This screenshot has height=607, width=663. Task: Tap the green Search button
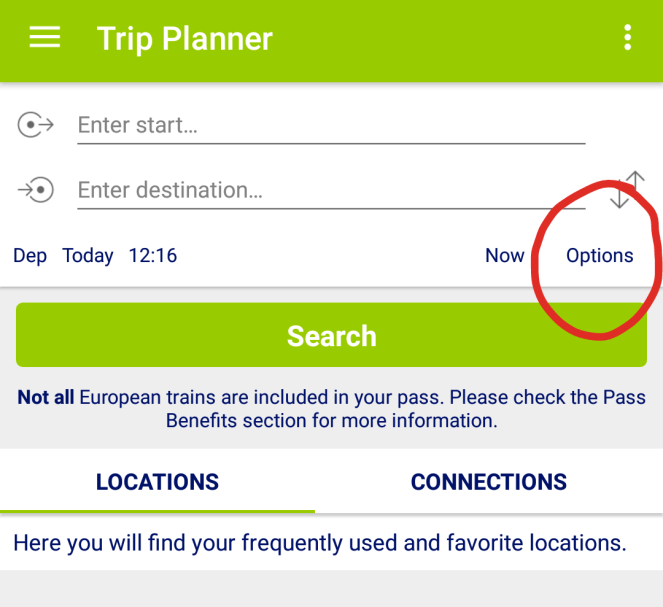coord(331,335)
